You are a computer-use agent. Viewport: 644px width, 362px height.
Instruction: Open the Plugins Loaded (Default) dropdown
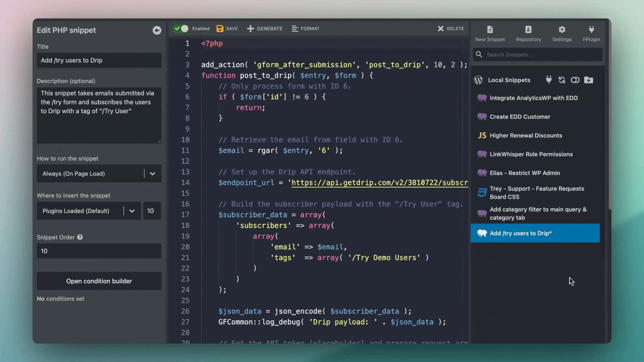click(x=132, y=211)
